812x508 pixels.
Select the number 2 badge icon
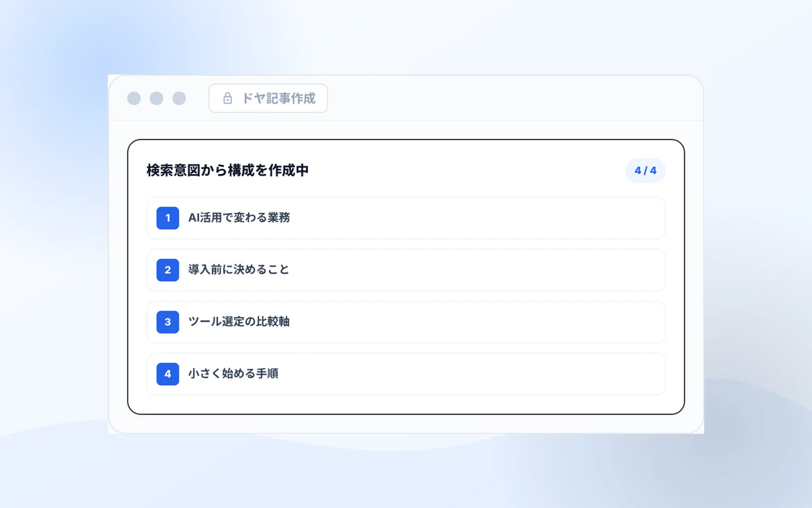click(x=167, y=270)
